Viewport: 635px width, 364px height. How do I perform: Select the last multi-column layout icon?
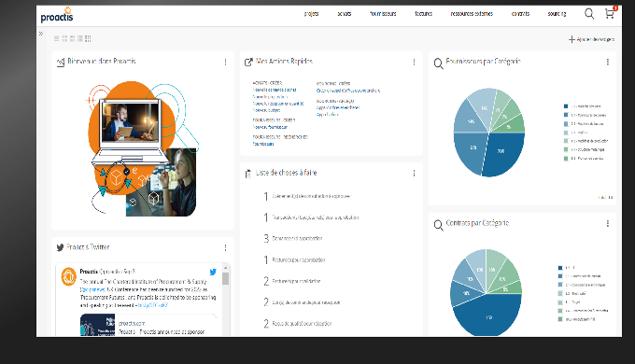click(88, 38)
